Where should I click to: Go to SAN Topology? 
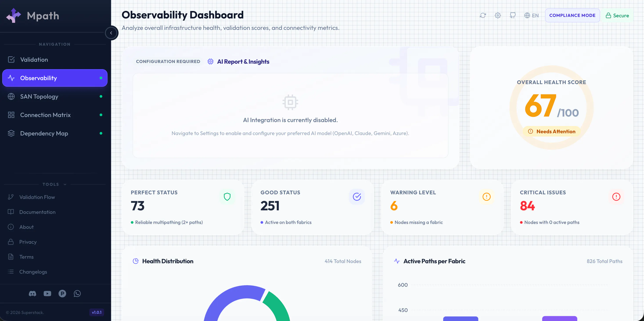point(55,97)
